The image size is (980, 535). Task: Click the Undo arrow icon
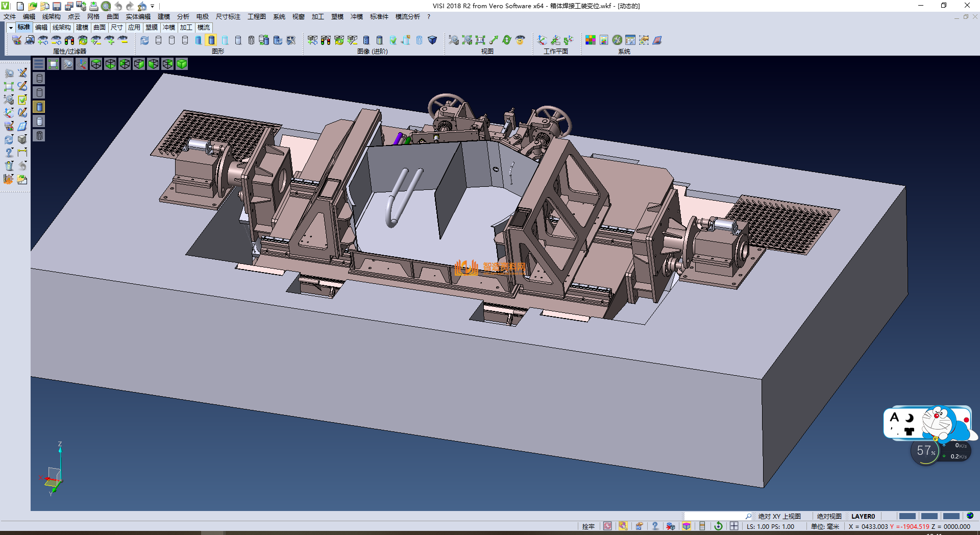(x=118, y=6)
